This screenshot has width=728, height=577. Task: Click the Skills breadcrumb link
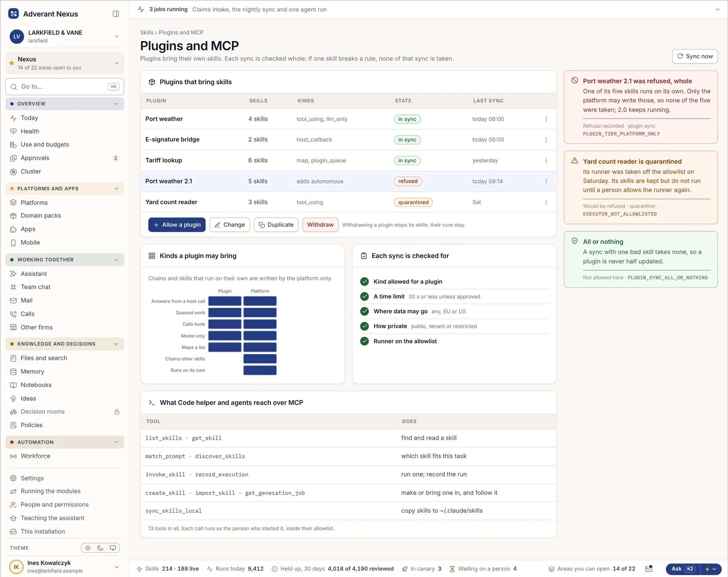pos(147,32)
